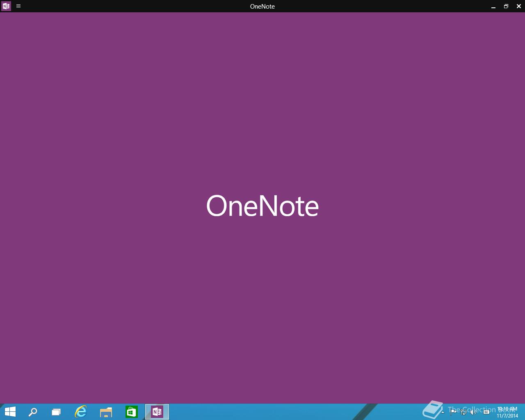Viewport: 525px width, 420px height.
Task: Restore down the OneNote window
Action: 506,6
